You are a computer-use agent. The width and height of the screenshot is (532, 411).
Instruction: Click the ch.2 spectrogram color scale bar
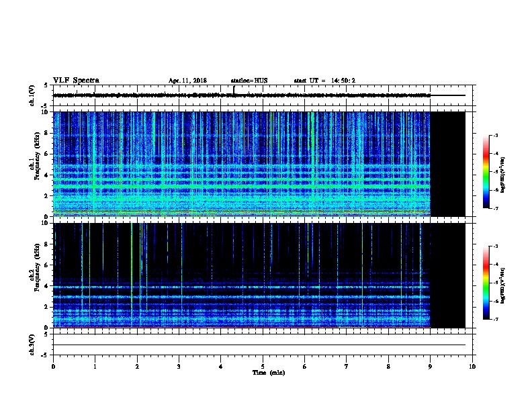pyautogui.click(x=486, y=283)
